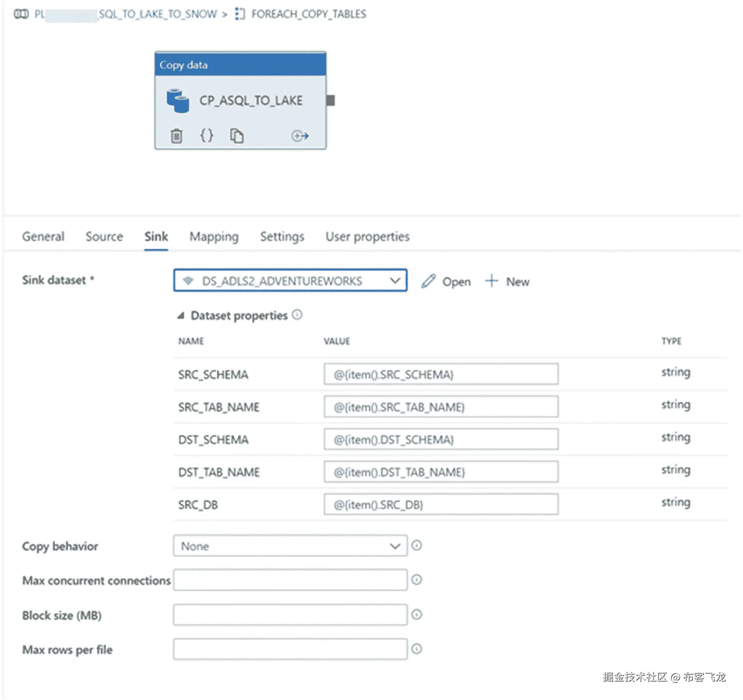Open the Settings tab
Viewport: 743px width, 700px height.
tap(282, 236)
